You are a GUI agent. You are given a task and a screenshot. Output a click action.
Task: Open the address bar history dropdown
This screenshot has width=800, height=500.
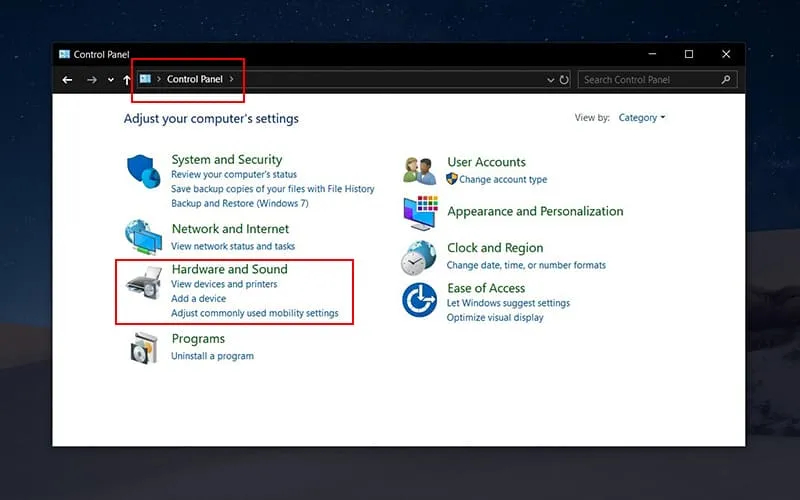550,80
